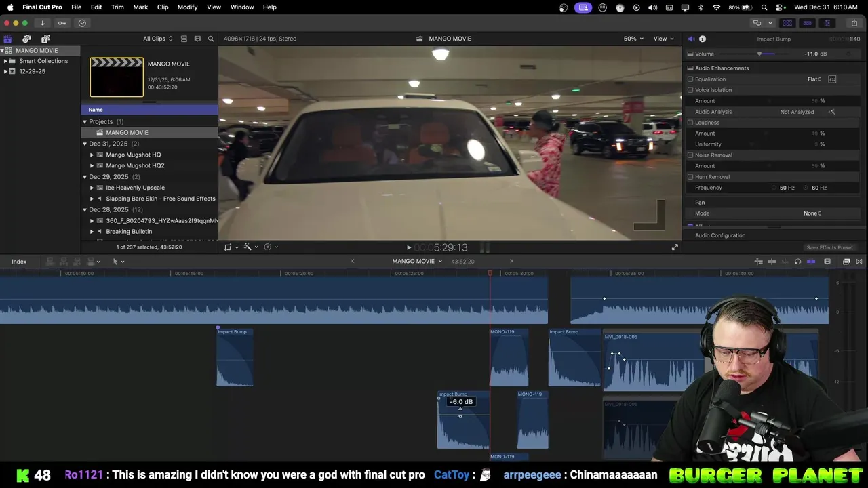Click Save Effects Preset button
Viewport: 868px width, 488px height.
tap(829, 247)
